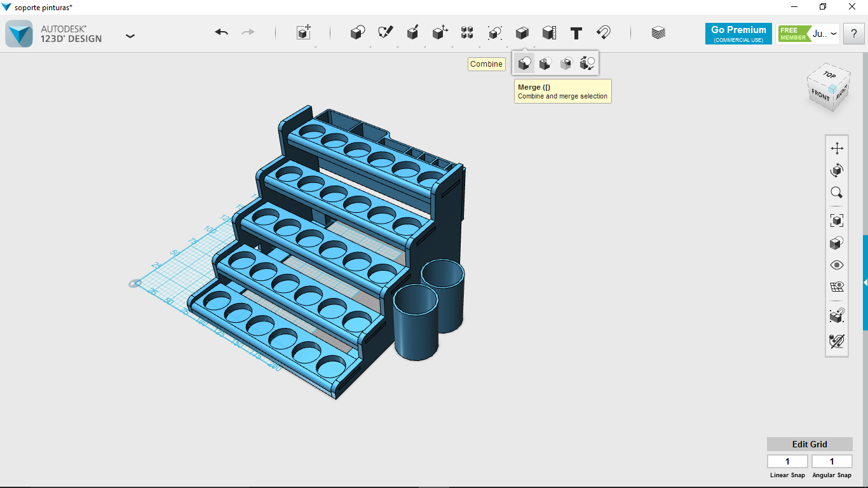Undo the last action

click(221, 32)
